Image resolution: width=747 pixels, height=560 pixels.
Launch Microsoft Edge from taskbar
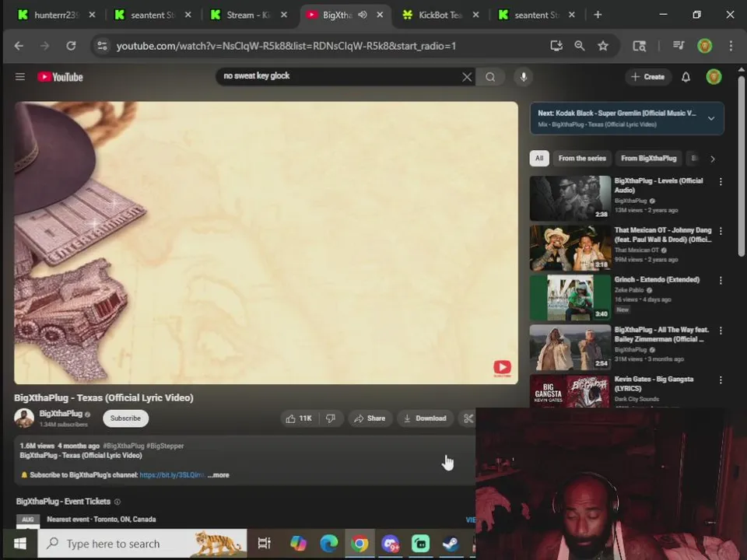pos(328,544)
